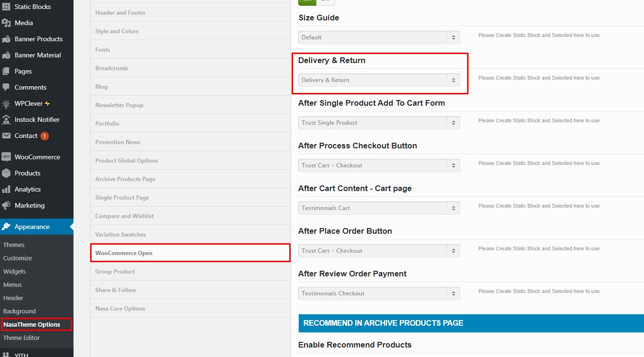The width and height of the screenshot is (644, 357).
Task: Click the Comments speech bubble icon
Action: coord(6,87)
